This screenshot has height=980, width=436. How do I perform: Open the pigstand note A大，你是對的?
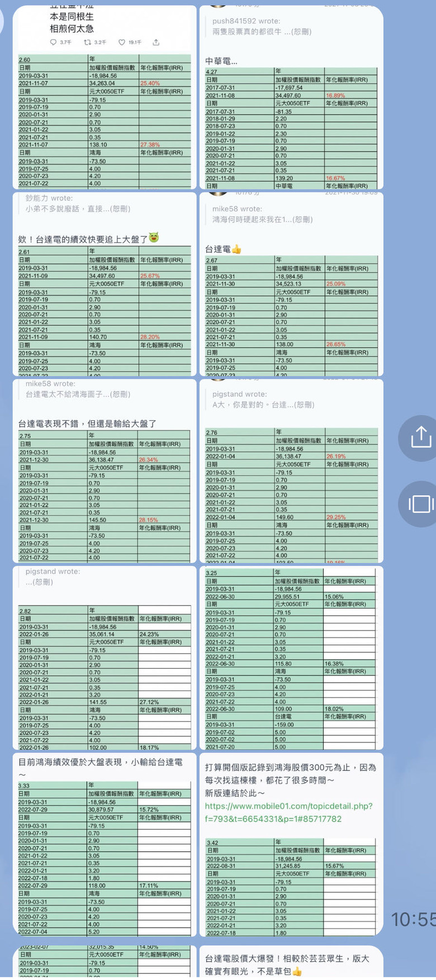click(x=291, y=471)
